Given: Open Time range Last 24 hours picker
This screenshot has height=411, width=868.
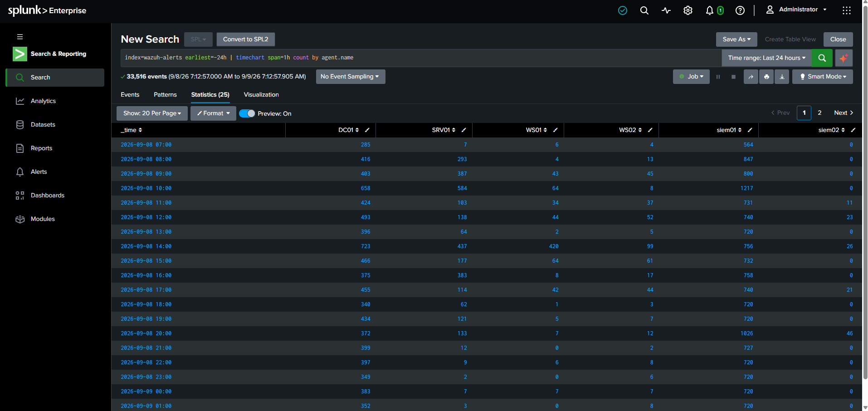Looking at the screenshot, I should click(x=766, y=58).
